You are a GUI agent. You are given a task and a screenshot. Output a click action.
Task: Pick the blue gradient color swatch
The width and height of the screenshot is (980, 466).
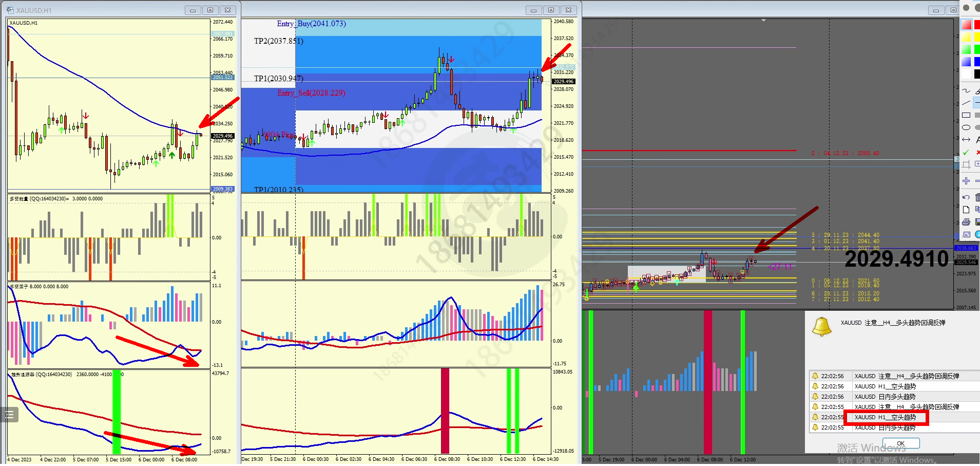[966, 62]
